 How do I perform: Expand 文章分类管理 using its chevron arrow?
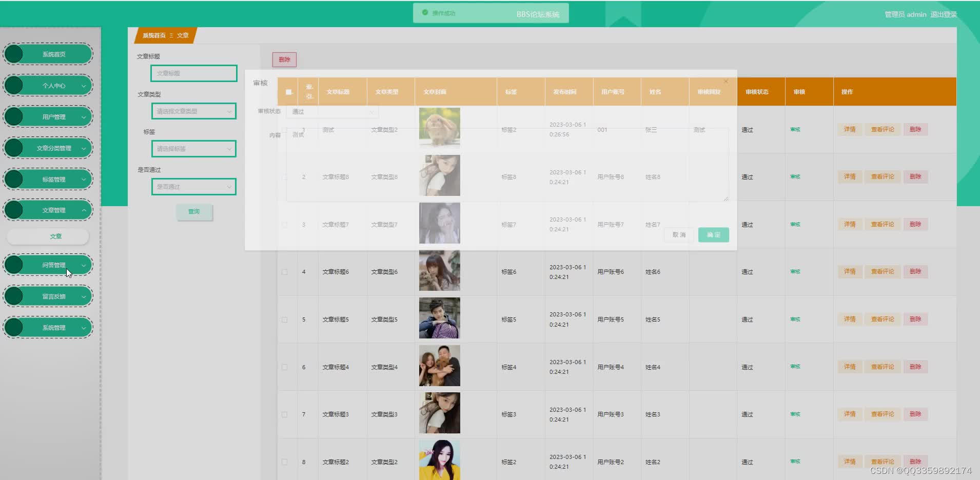pos(84,148)
